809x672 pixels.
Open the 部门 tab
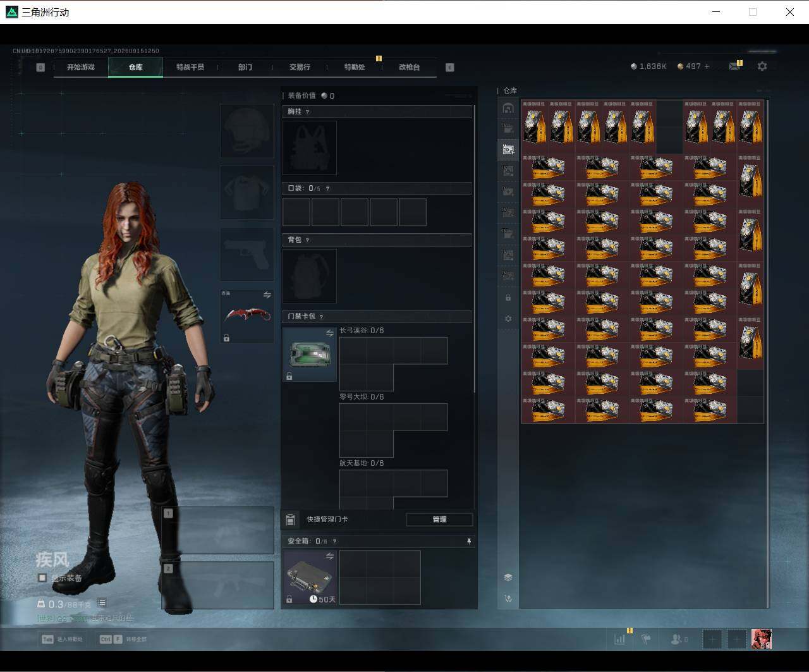[x=245, y=67]
